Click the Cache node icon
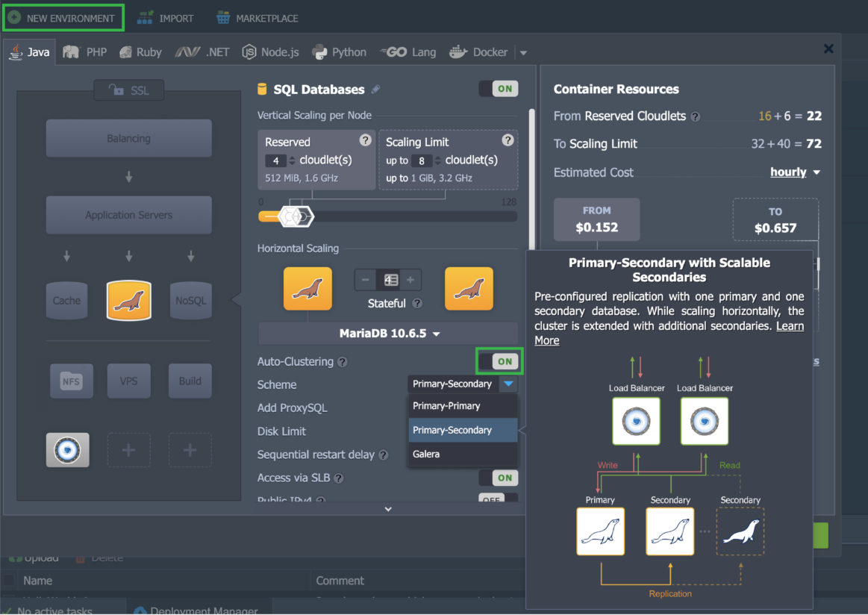 click(x=66, y=300)
